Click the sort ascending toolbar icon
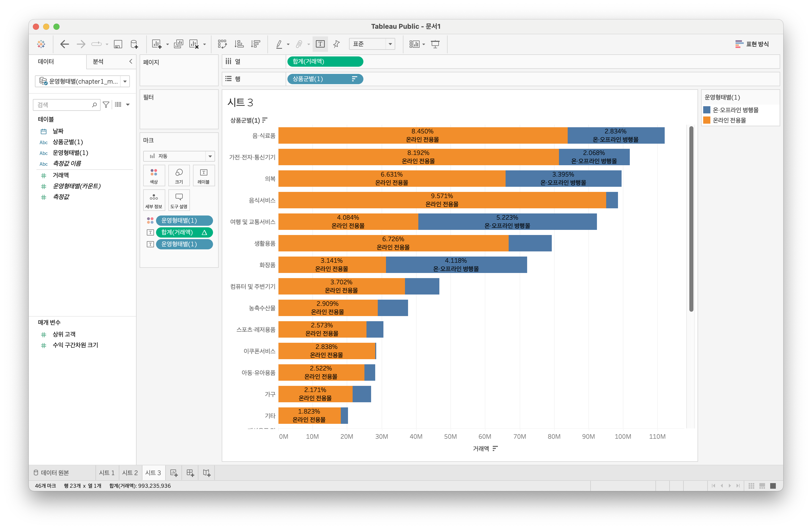Screen dimensions: 812x529 tap(239, 44)
